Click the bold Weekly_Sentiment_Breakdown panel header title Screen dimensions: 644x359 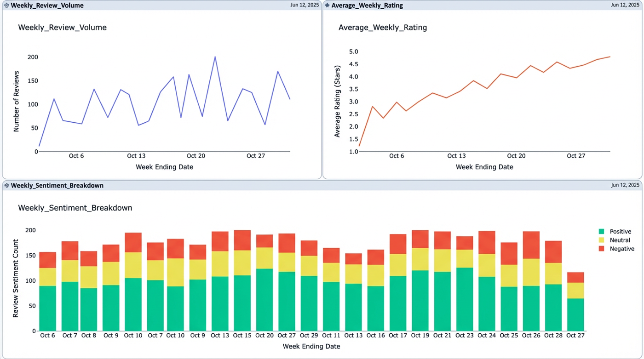57,186
